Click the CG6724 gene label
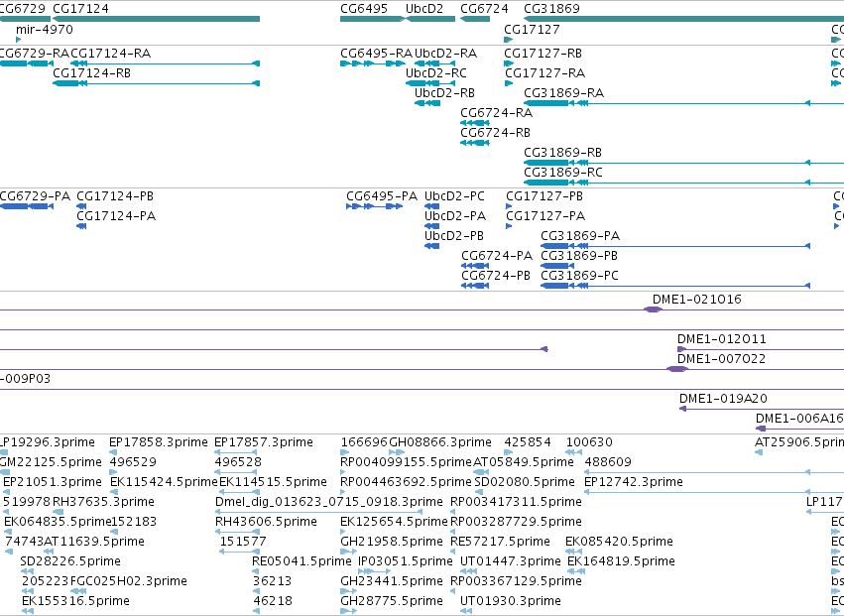 (x=484, y=9)
